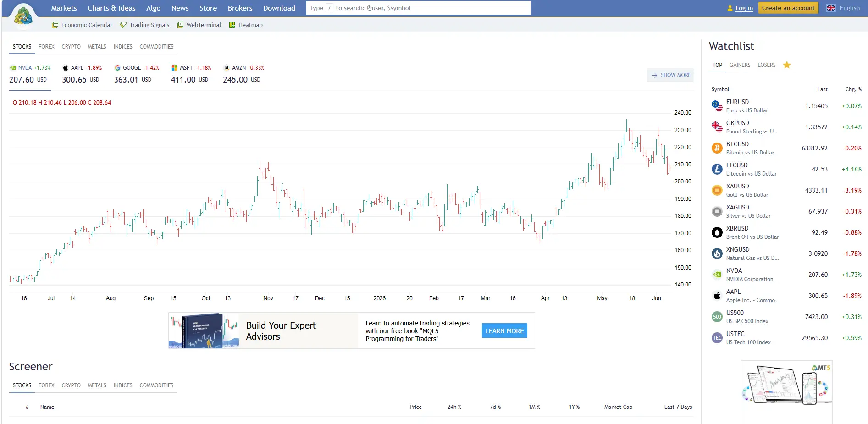868x424 pixels.
Task: Click the UK flag language icon
Action: (x=831, y=8)
